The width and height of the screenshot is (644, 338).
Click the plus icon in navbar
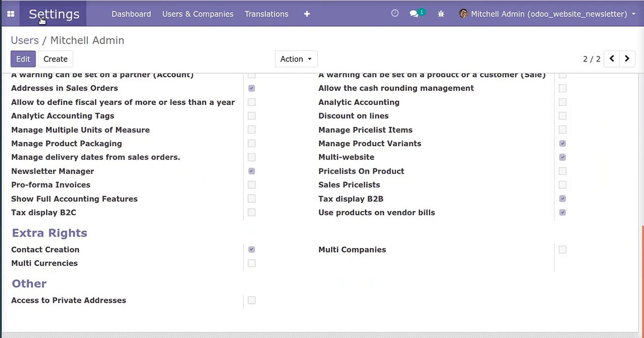[x=307, y=14]
